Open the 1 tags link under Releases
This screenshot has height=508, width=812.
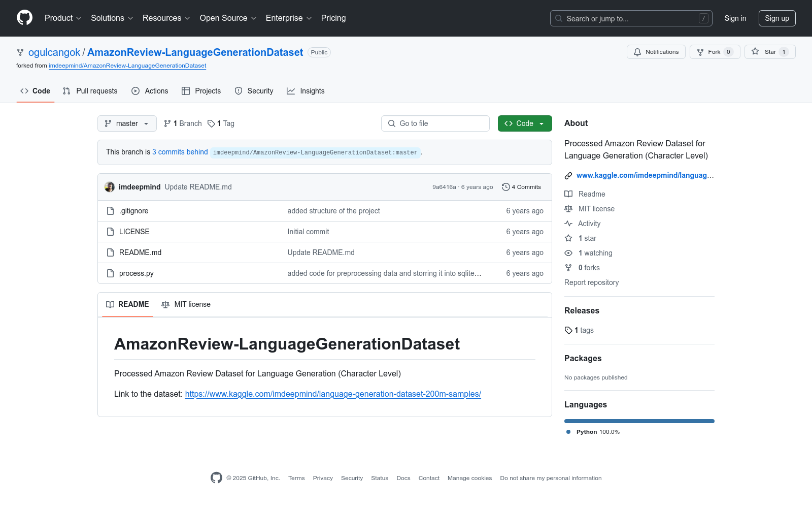(x=579, y=330)
